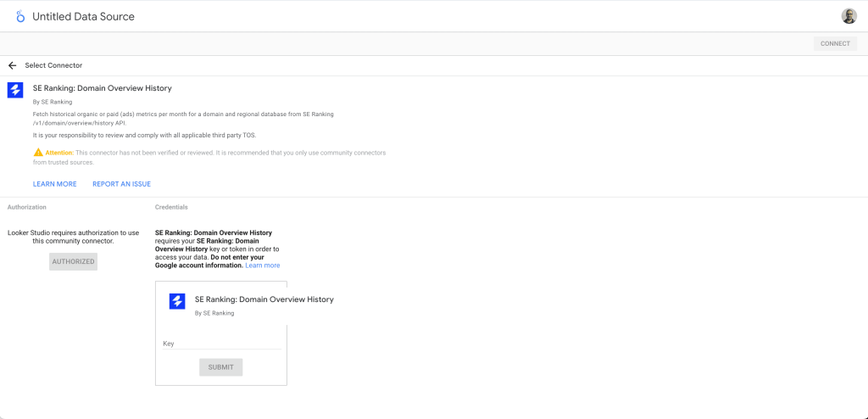Click the Credentials section heading
This screenshot has width=868, height=419.
point(171,207)
